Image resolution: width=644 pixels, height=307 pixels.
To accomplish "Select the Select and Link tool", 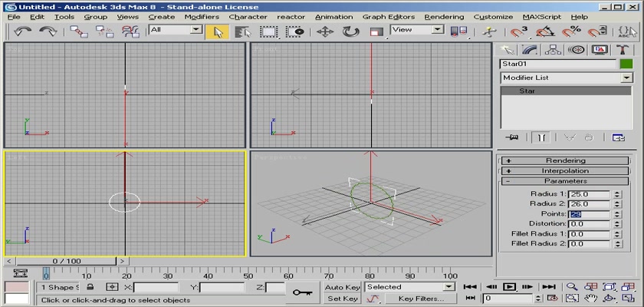I will [x=78, y=31].
